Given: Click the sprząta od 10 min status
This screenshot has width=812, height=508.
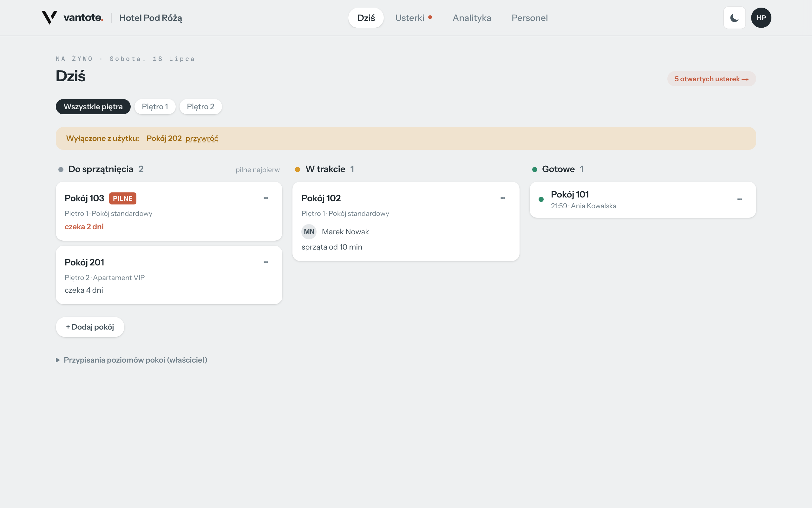Looking at the screenshot, I should tap(332, 247).
